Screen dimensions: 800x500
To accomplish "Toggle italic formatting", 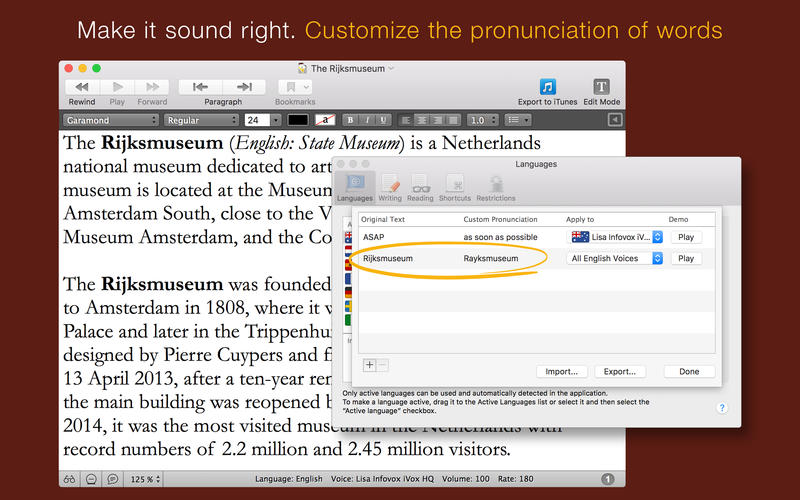I will pyautogui.click(x=367, y=120).
